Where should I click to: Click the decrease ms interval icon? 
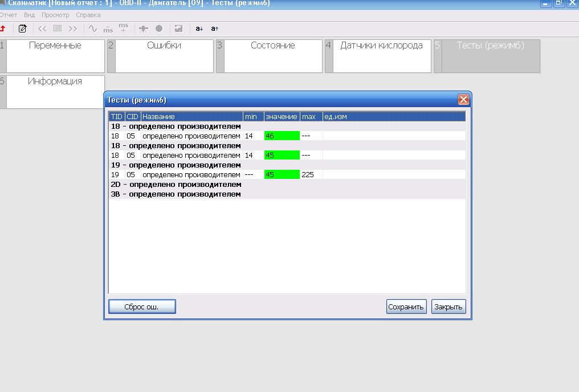(x=108, y=29)
